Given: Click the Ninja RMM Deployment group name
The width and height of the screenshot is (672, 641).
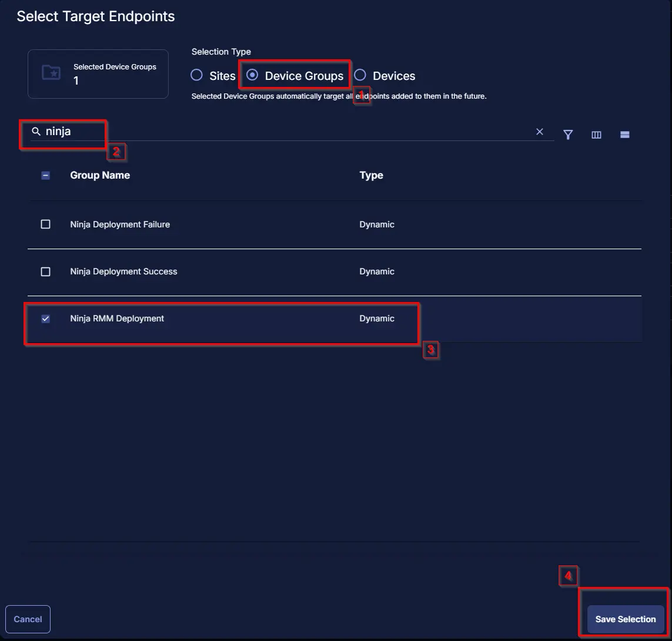Looking at the screenshot, I should tap(117, 318).
